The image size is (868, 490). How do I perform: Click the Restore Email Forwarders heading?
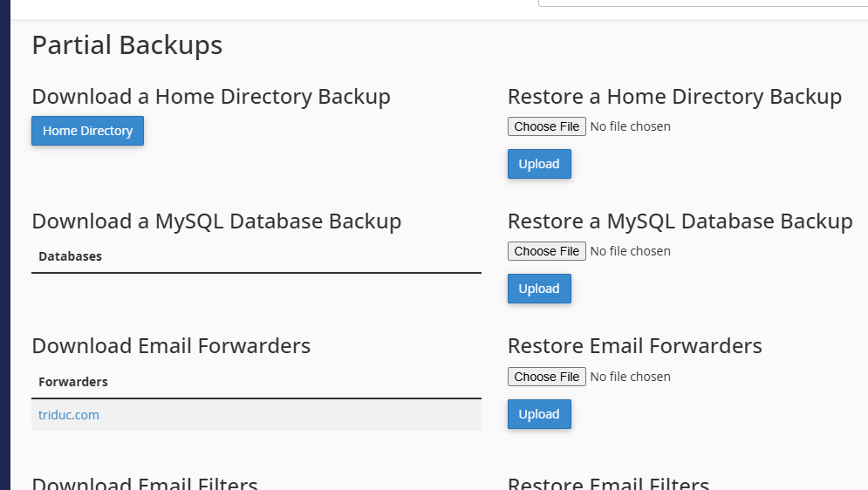(635, 346)
